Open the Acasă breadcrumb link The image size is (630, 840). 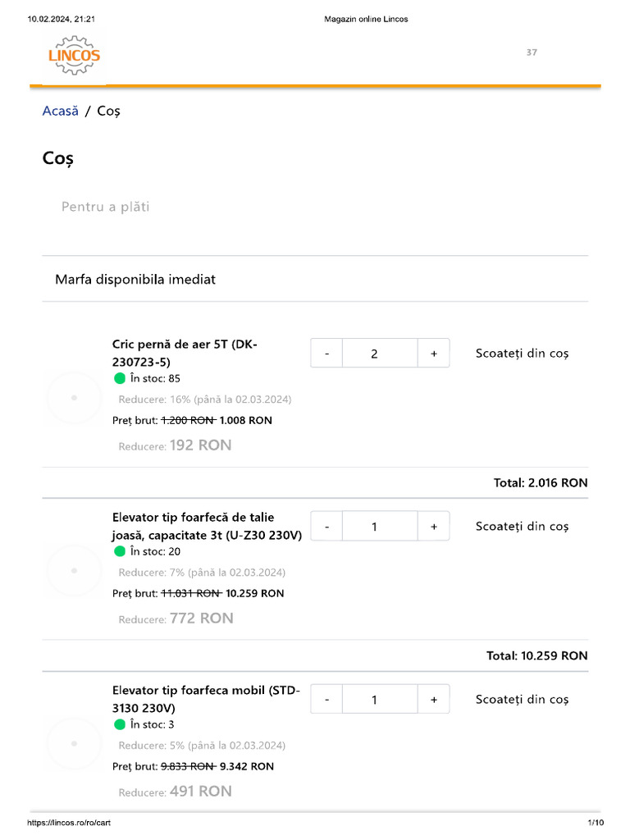coord(60,111)
